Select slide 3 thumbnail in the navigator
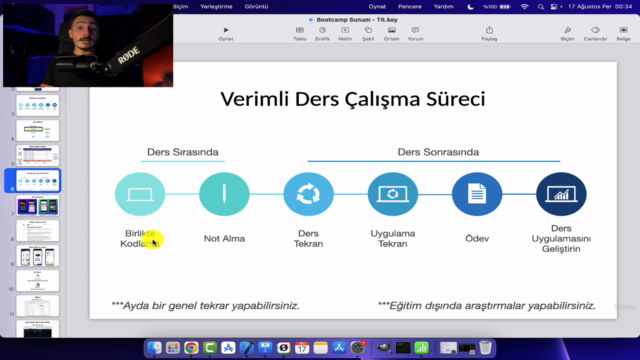640x360 pixels. coord(38,105)
